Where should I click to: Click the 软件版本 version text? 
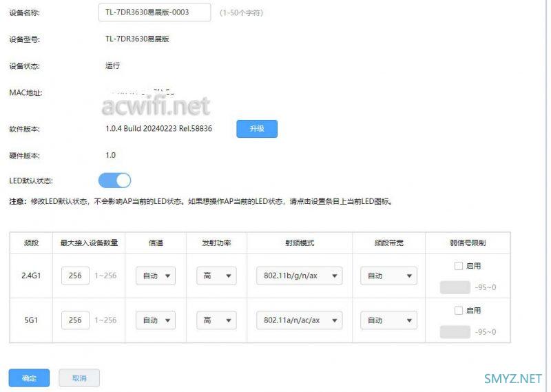[158, 129]
